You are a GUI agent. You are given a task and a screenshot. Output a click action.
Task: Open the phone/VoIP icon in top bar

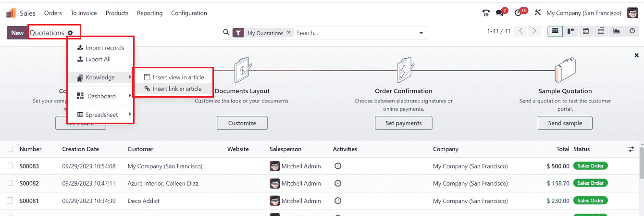[486, 13]
